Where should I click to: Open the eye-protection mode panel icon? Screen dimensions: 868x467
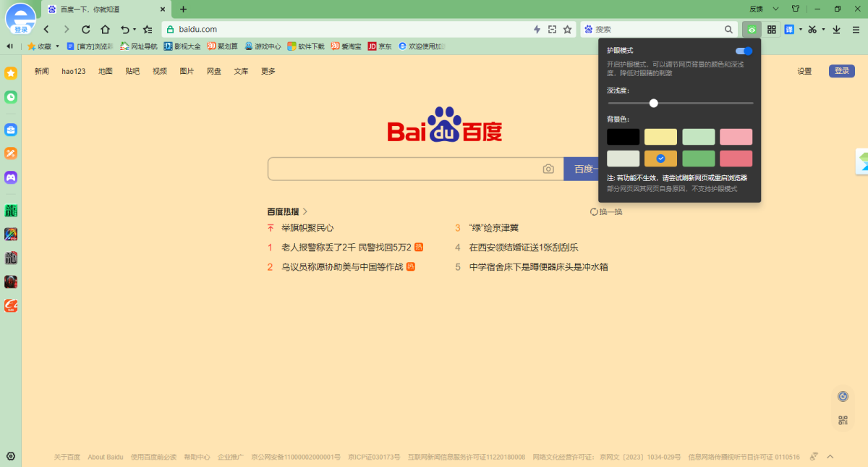pyautogui.click(x=754, y=29)
